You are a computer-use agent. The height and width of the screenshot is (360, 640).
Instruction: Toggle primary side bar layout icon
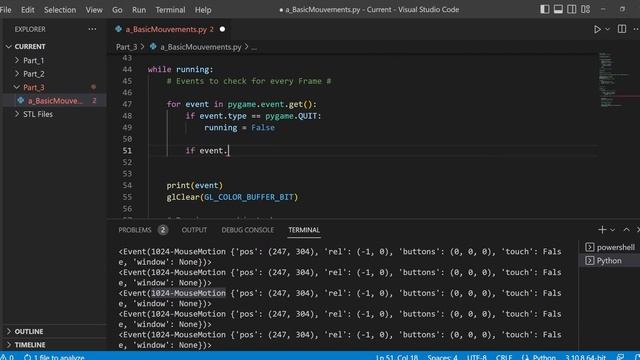[x=544, y=9]
